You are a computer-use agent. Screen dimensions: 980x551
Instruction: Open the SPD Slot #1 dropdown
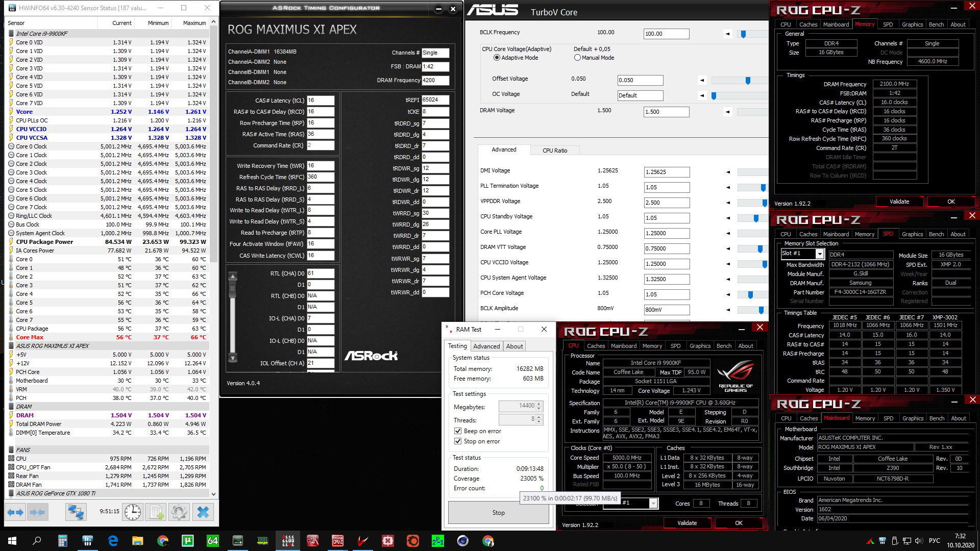coord(820,254)
